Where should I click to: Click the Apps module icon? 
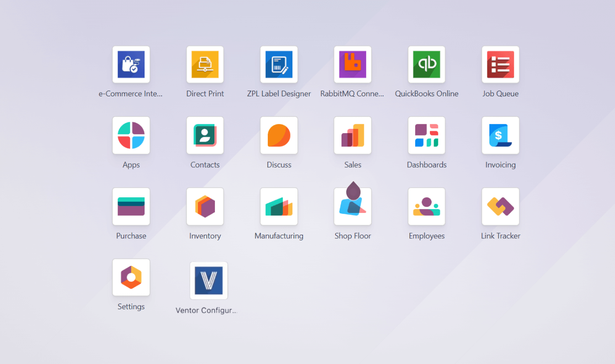[x=131, y=135]
